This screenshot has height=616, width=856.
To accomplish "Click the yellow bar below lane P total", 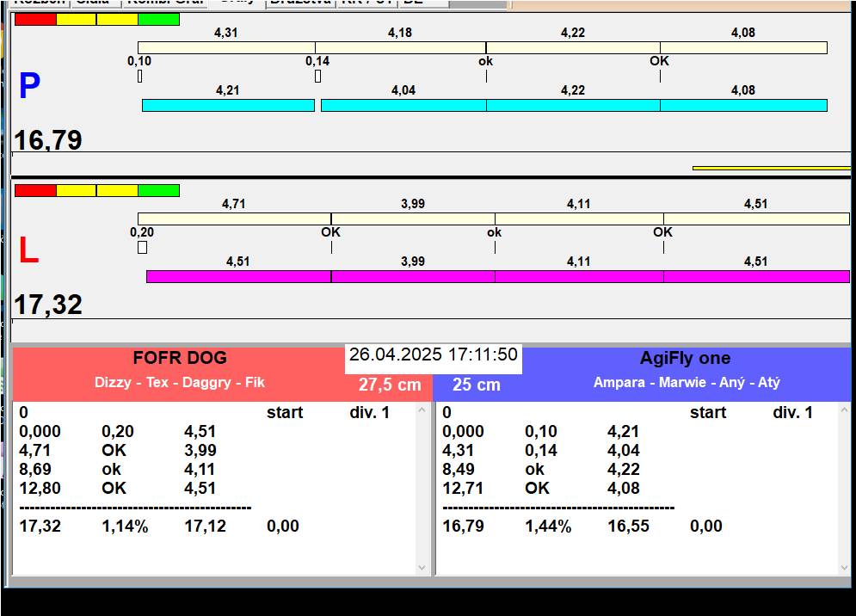I will click(x=771, y=168).
